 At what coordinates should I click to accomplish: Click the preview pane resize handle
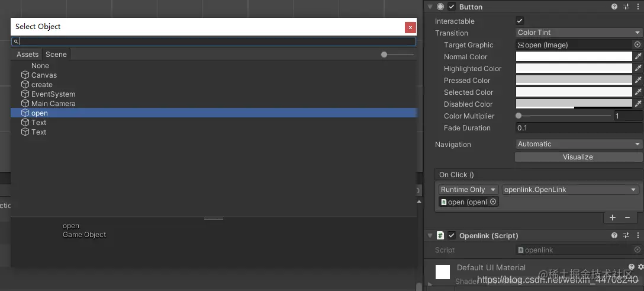pos(214,219)
